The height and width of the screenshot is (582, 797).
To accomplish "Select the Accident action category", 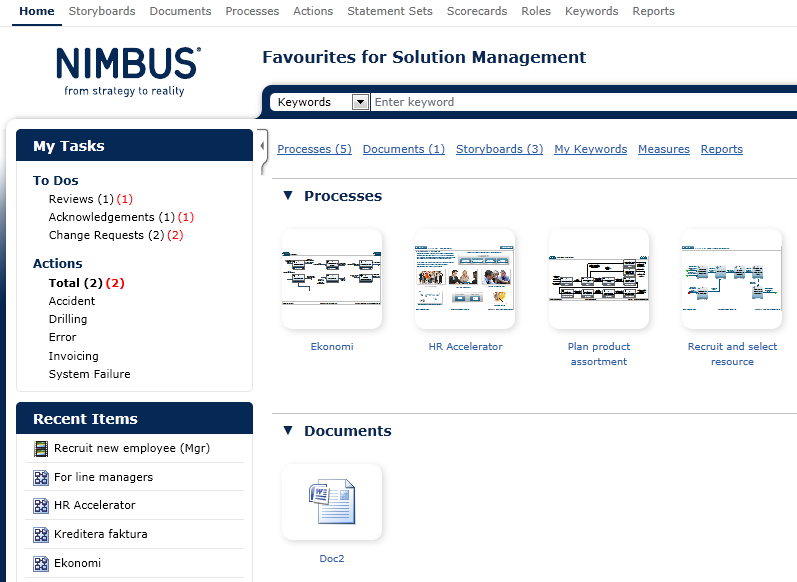I will point(72,301).
